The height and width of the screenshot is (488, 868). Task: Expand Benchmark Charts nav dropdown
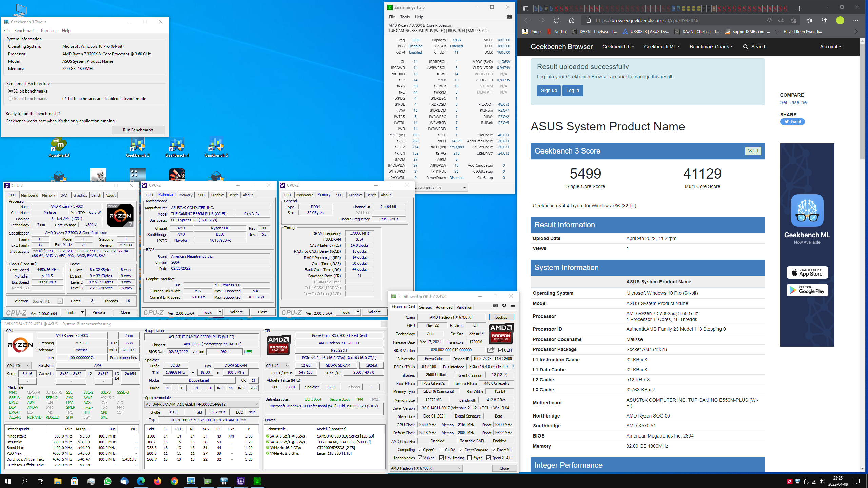711,47
